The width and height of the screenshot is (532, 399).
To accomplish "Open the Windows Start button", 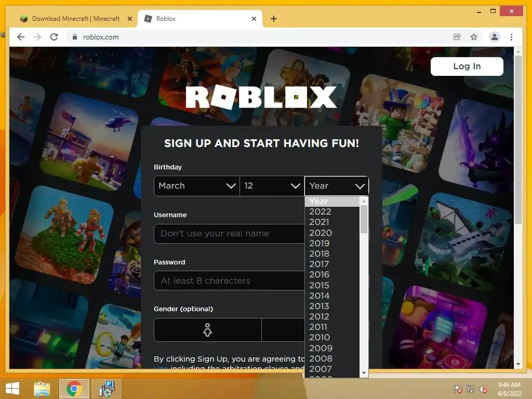I will (12, 389).
